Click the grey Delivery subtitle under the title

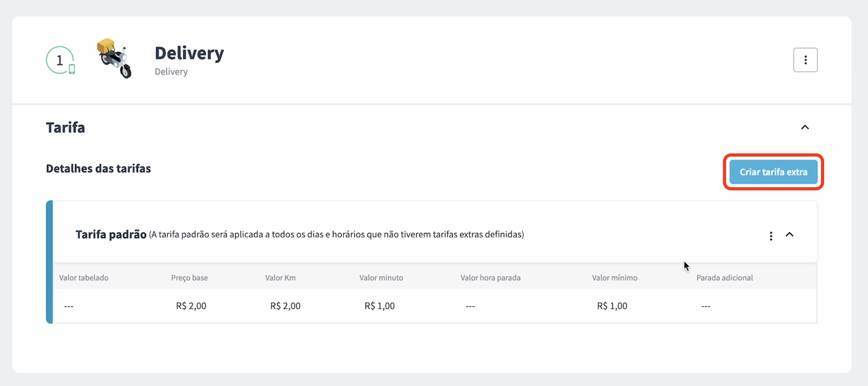[x=171, y=71]
